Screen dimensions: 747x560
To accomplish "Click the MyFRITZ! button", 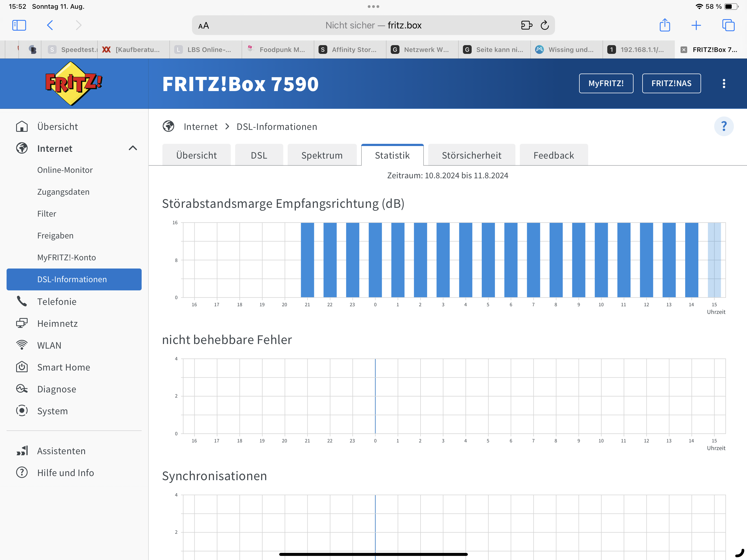I will point(606,83).
